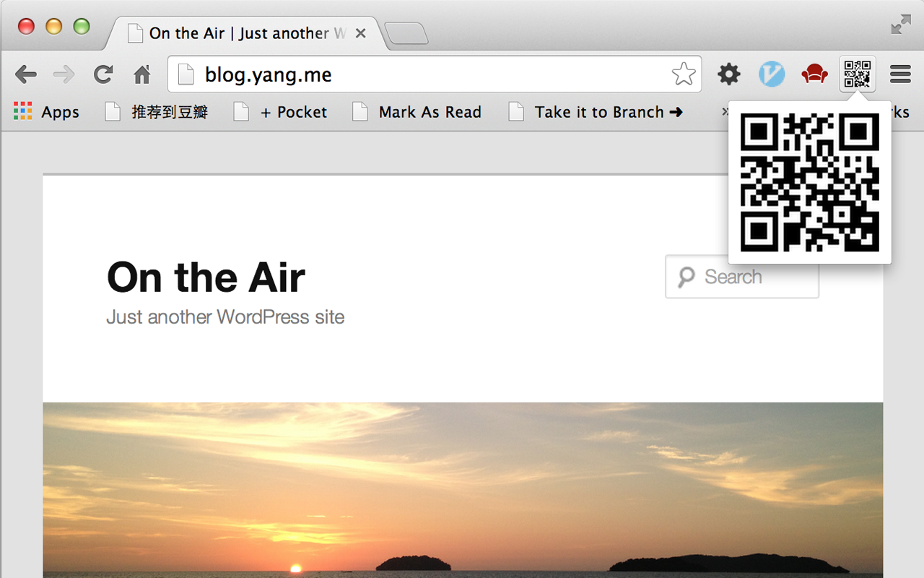Viewport: 924px width, 578px height.
Task: Bookmark this page with the star icon
Action: [683, 73]
